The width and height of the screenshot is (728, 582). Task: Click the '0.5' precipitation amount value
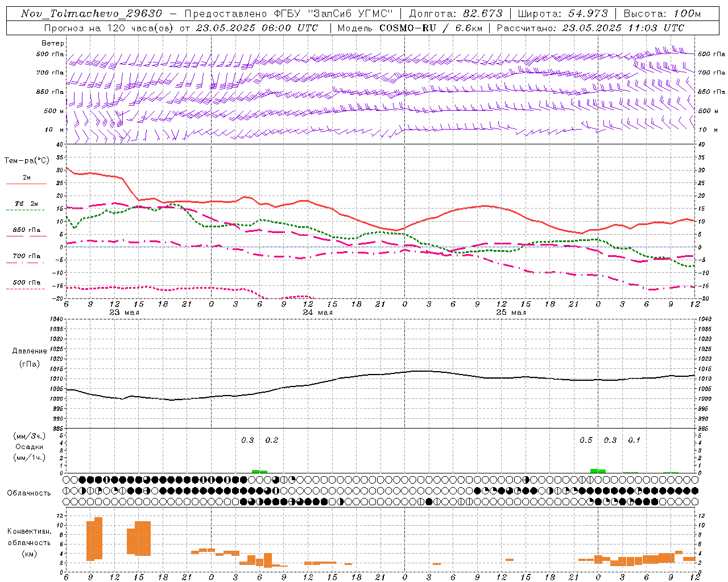(586, 440)
